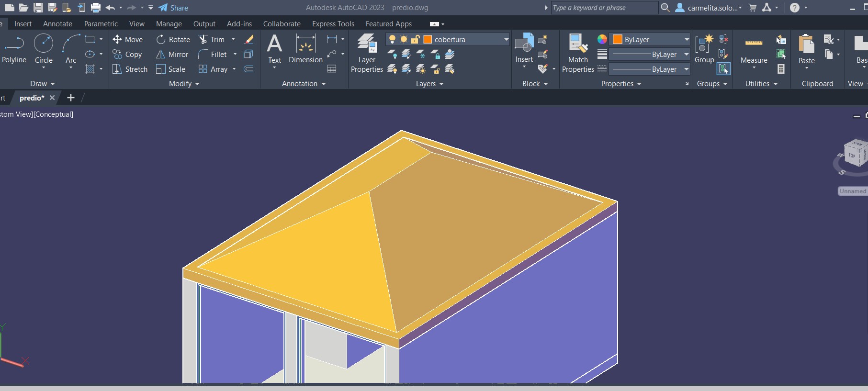The image size is (868, 391).
Task: Insert a table from Annotation panel
Action: tap(332, 69)
